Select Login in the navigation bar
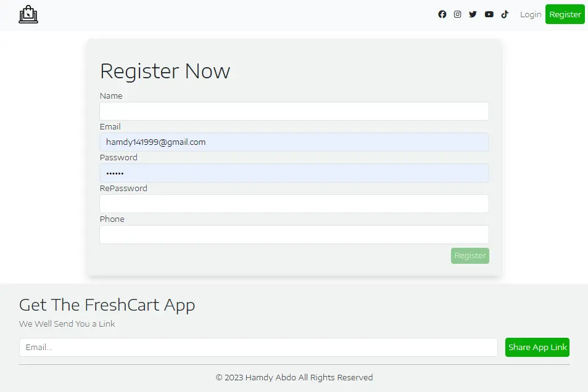This screenshot has height=392, width=588. click(530, 14)
